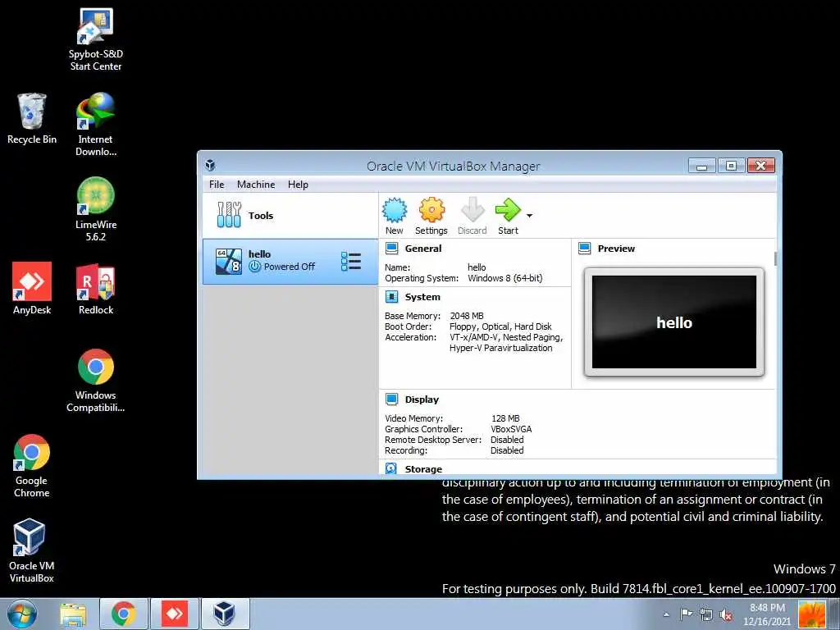Select the AnyDesk desktop icon
The image size is (840, 630).
point(32,289)
